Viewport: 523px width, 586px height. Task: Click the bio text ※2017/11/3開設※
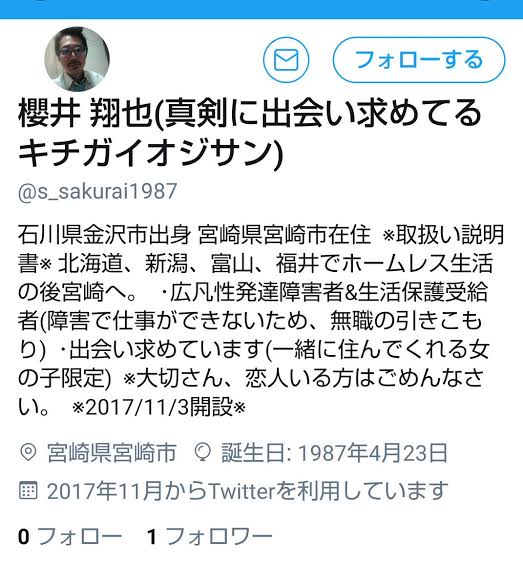click(x=159, y=407)
